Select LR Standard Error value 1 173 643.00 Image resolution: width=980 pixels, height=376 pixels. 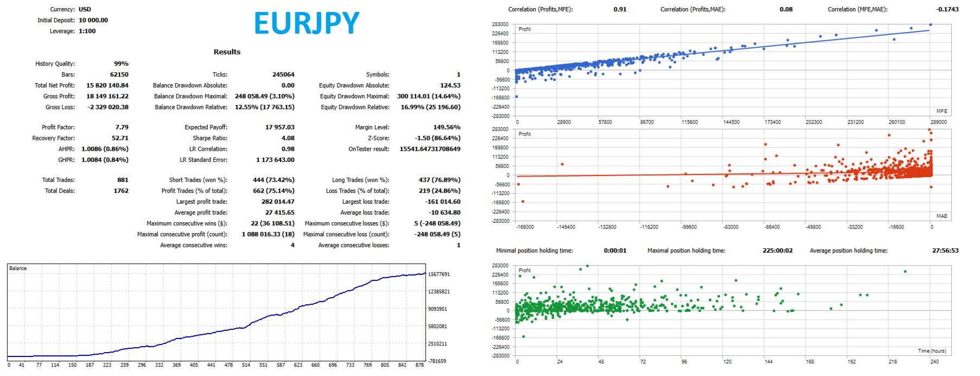[x=275, y=160]
